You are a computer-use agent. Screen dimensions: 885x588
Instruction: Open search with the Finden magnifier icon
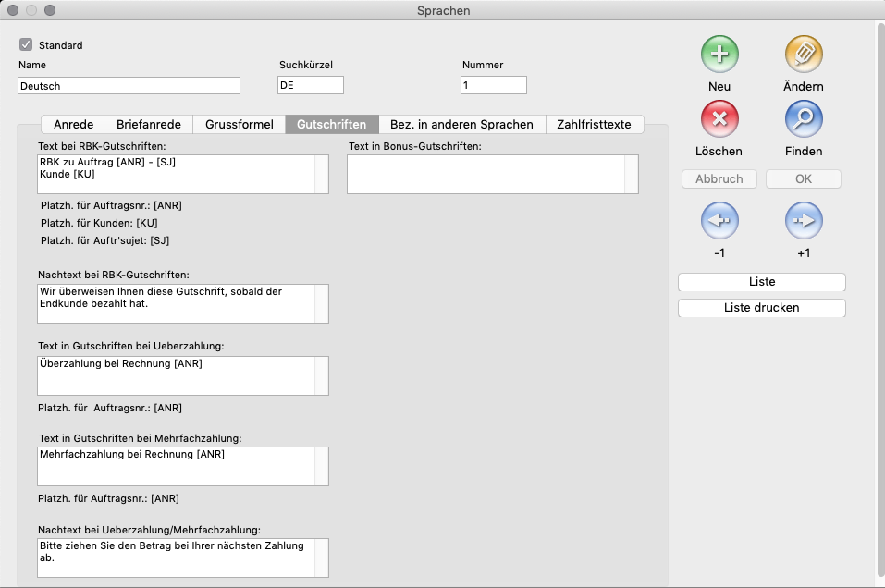[x=804, y=119]
